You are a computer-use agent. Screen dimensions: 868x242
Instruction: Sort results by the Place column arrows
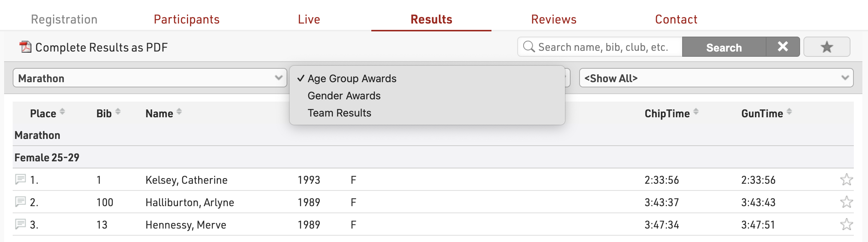click(x=62, y=112)
